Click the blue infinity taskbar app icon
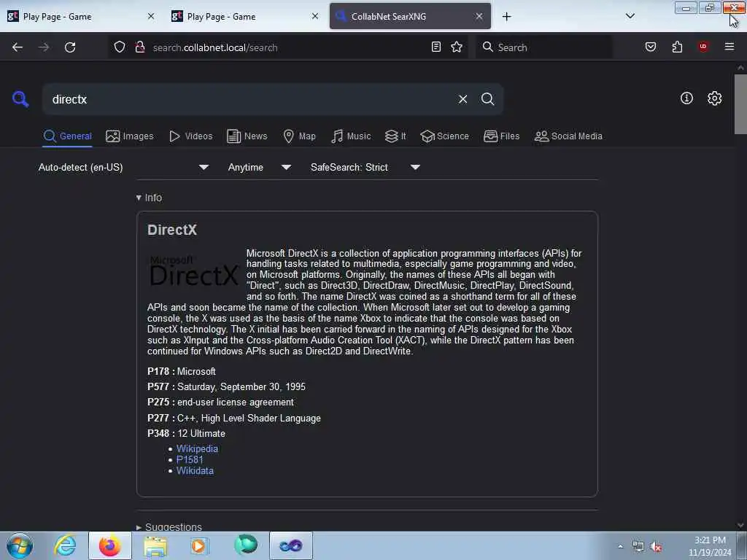The height and width of the screenshot is (560, 747). click(290, 545)
